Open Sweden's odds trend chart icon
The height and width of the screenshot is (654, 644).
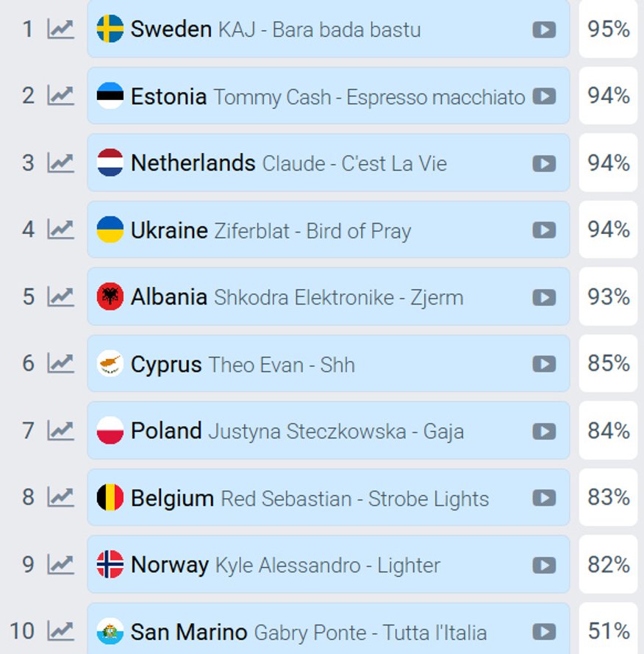click(60, 29)
